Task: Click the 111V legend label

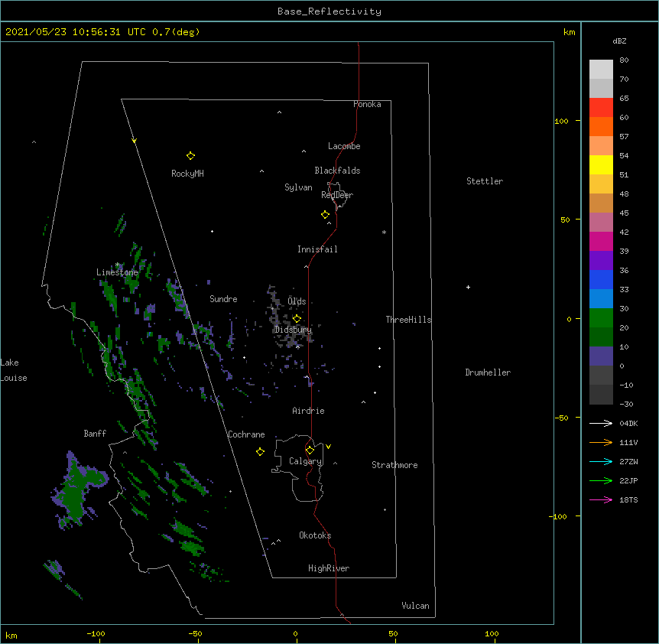Action: coord(628,442)
